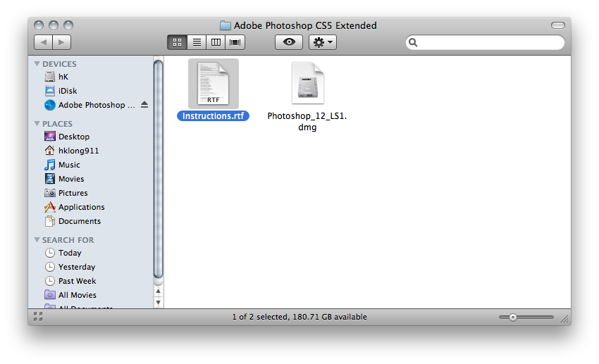Click the toolbar hide pill button
The height and width of the screenshot is (364, 599).
(x=558, y=25)
